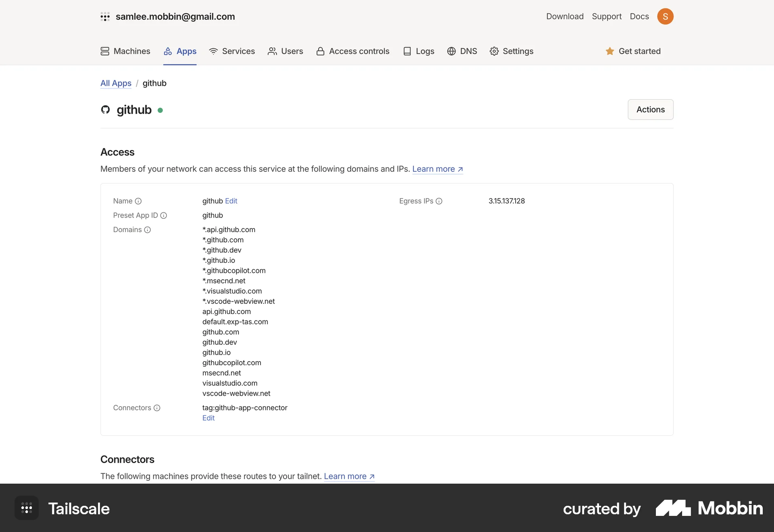Edit the github app name

pyautogui.click(x=231, y=201)
